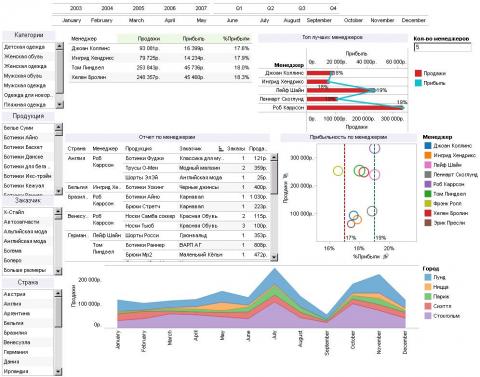Click cycle icon next to %Прибыли axis label

pyautogui.click(x=386, y=256)
